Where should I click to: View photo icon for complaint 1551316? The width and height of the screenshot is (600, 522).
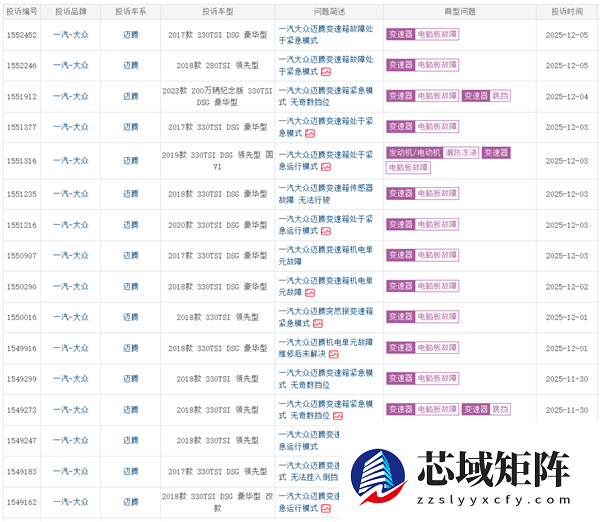coord(325,169)
